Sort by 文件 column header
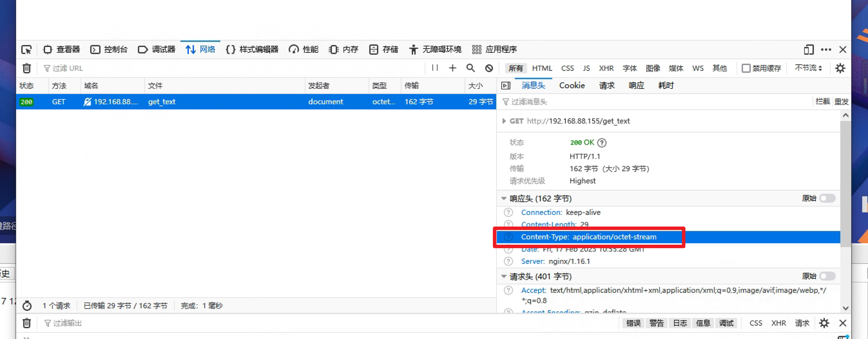868x339 pixels. [x=225, y=86]
